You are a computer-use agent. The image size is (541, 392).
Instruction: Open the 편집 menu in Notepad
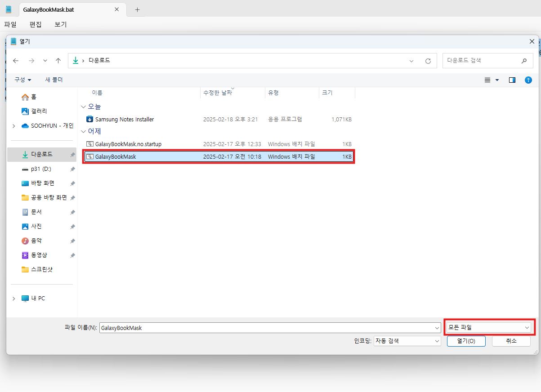click(36, 24)
